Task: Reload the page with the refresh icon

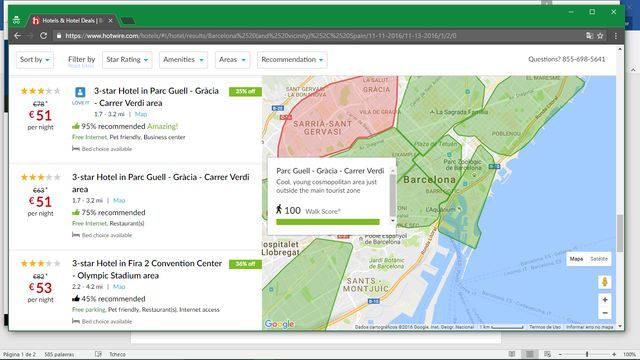Action: 43,36
